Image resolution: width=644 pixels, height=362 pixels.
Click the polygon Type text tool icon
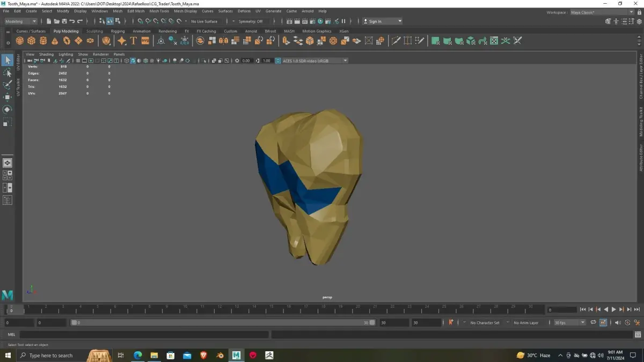pos(134,41)
